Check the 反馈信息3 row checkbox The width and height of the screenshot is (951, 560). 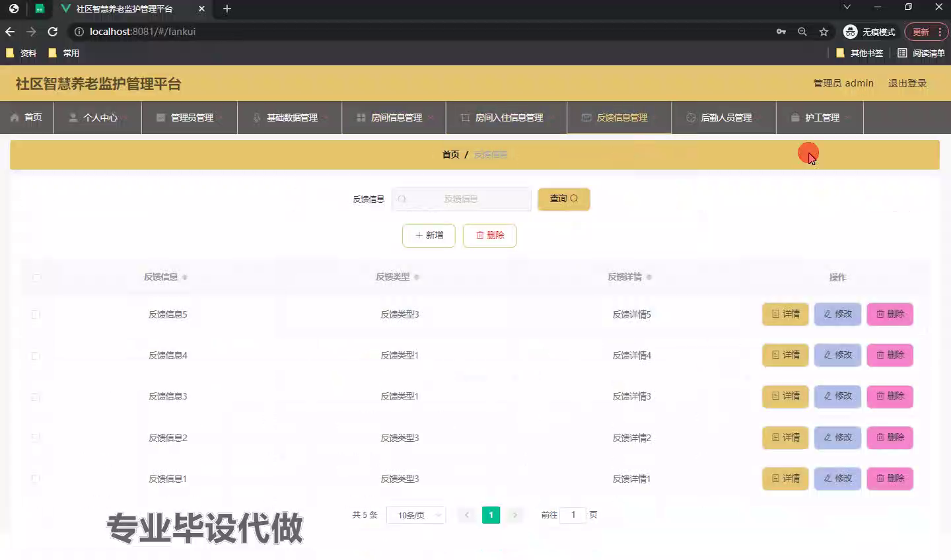click(x=36, y=397)
